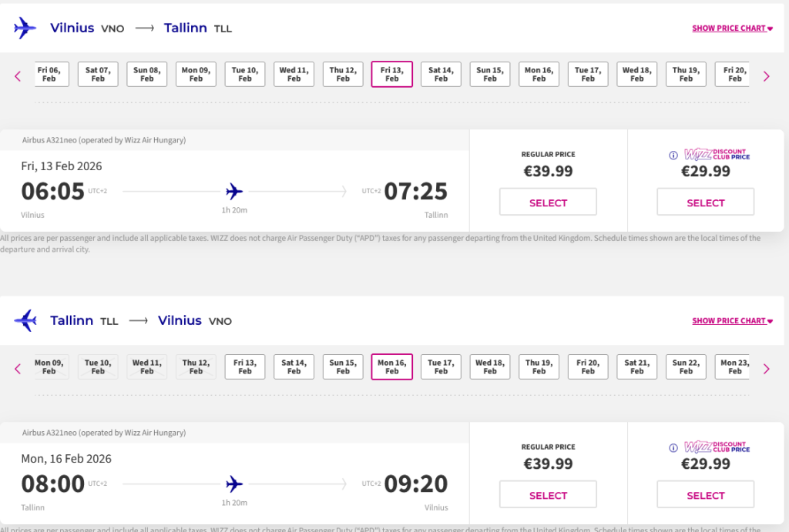Click the return WIZZ Discount Club logo

[717, 447]
